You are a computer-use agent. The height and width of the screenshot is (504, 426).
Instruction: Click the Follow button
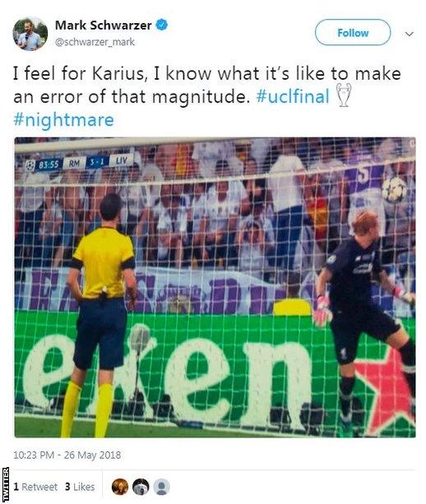pos(353,32)
